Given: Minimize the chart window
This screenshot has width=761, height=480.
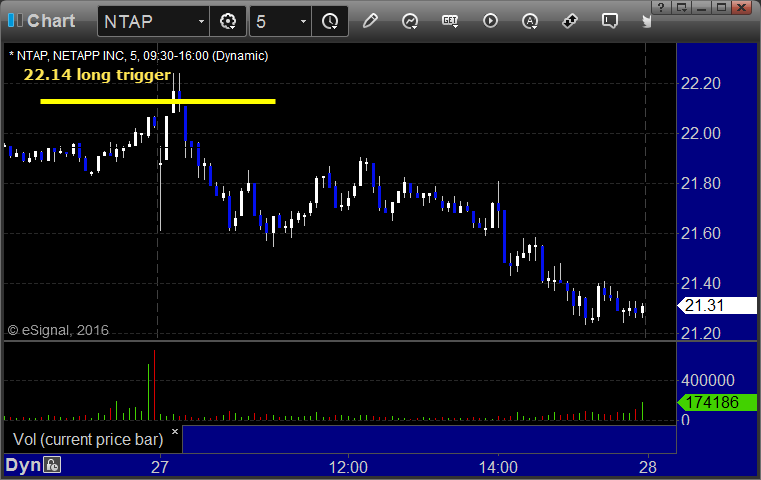Looking at the screenshot, I should click(701, 7).
